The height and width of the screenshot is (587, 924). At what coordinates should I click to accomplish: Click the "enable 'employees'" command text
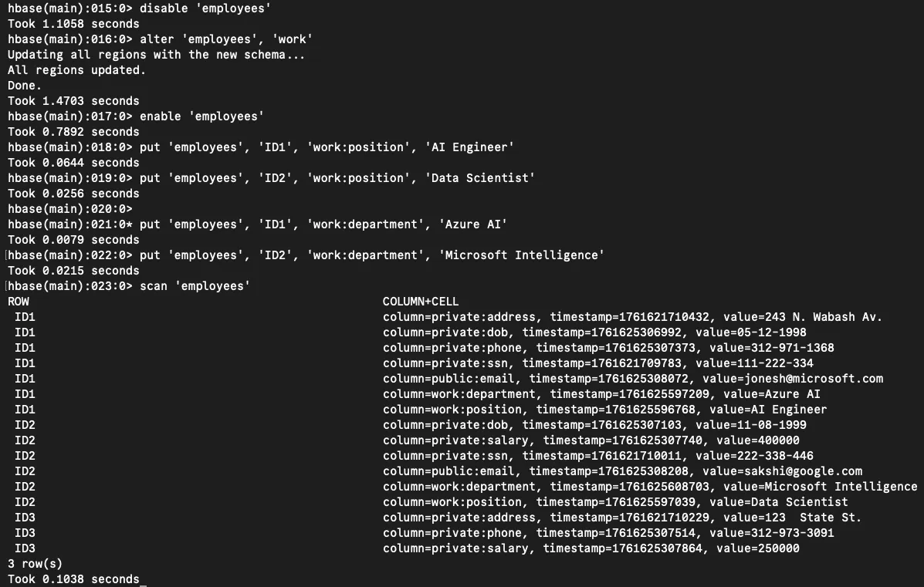pos(201,116)
